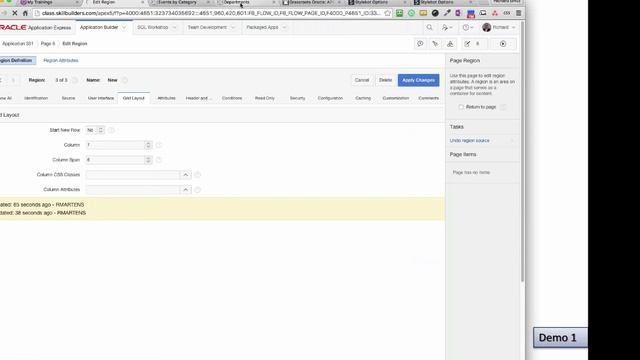Viewport: 640px width, 360px height.
Task: Open the Column select list
Action: (119, 145)
